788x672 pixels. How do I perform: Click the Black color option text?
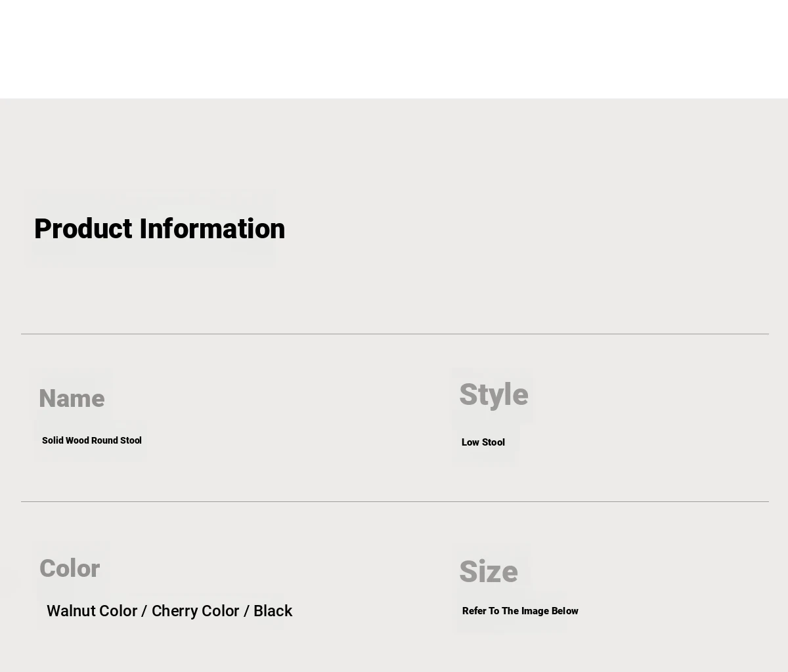pyautogui.click(x=273, y=611)
